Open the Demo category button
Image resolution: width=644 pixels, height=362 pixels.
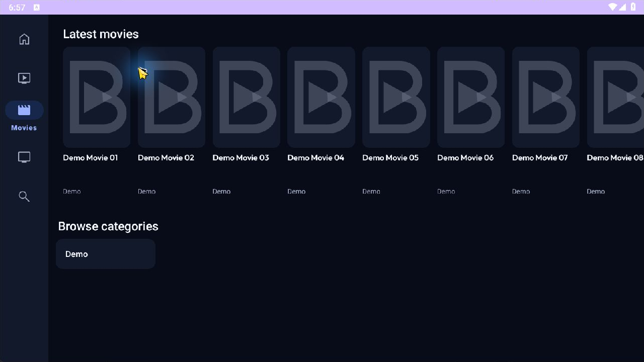106,254
